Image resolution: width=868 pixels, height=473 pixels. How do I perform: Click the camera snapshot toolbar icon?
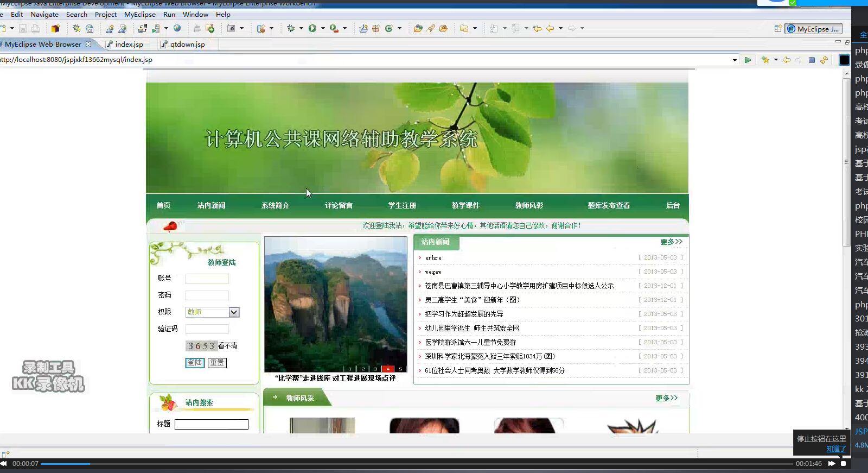click(231, 28)
